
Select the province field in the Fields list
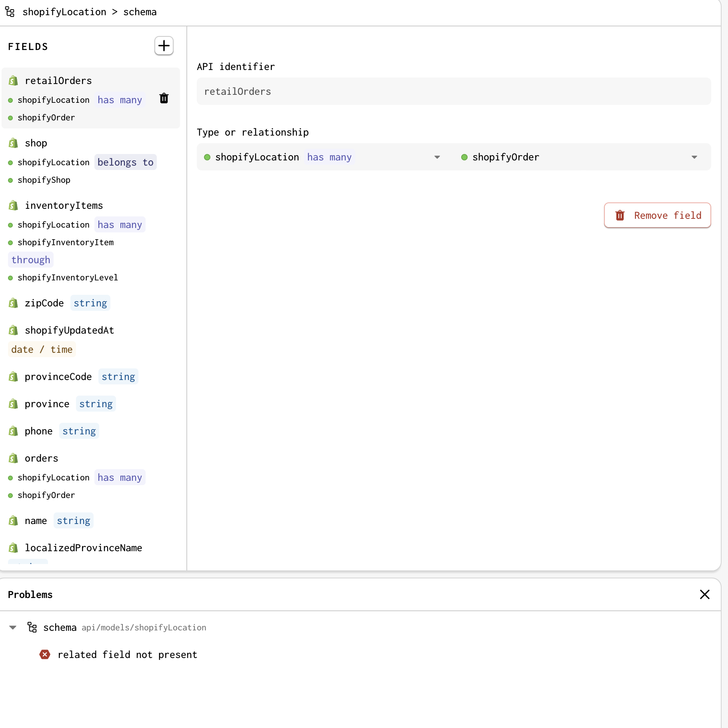click(47, 404)
